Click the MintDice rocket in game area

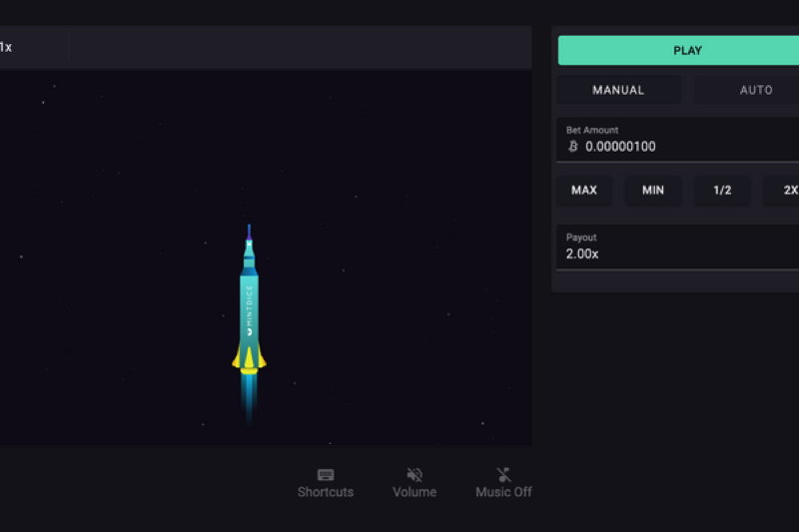point(249,323)
